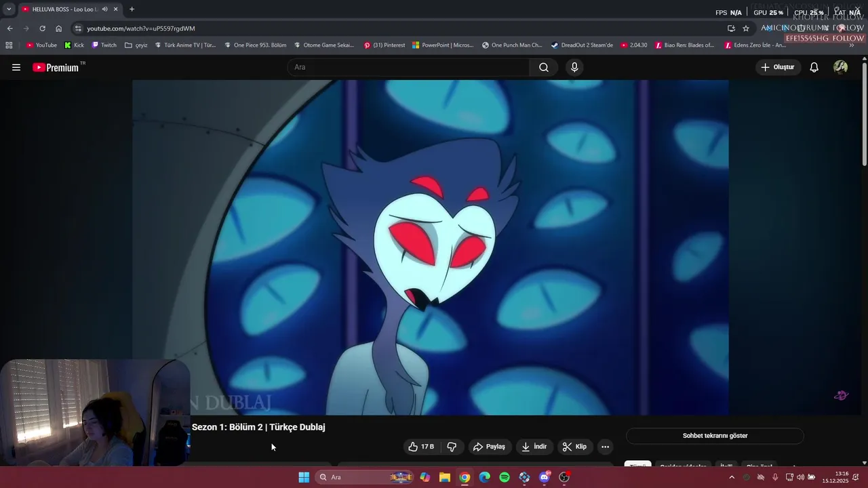This screenshot has height=488, width=868.
Task: Close the HELLUVA BOSS tab
Action: [115, 9]
